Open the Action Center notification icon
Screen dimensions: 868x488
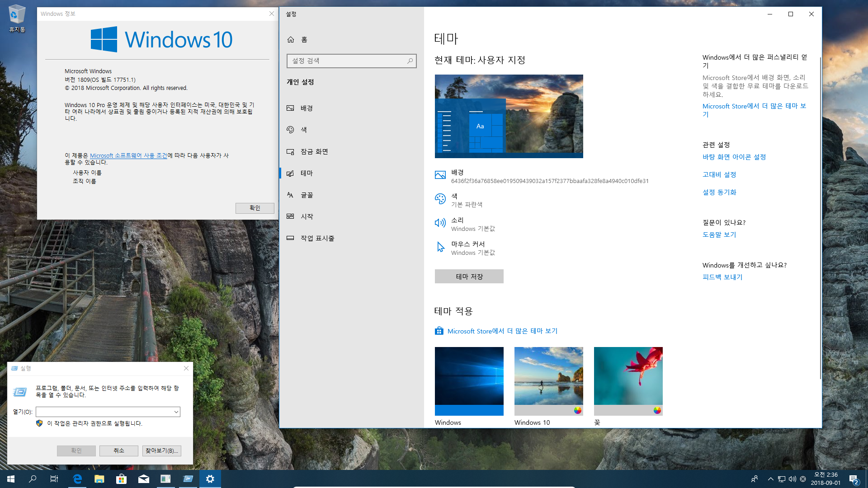click(854, 479)
